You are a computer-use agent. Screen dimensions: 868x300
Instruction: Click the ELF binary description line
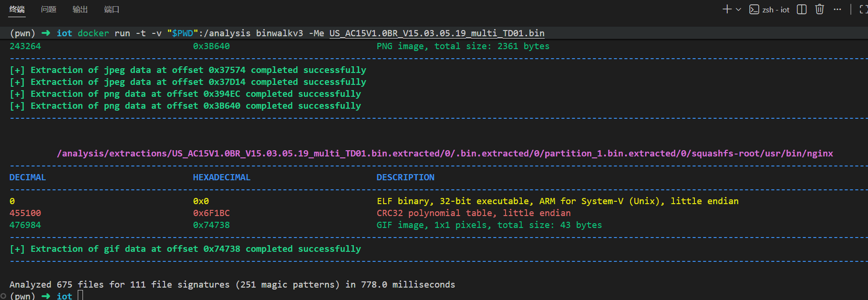pos(557,201)
